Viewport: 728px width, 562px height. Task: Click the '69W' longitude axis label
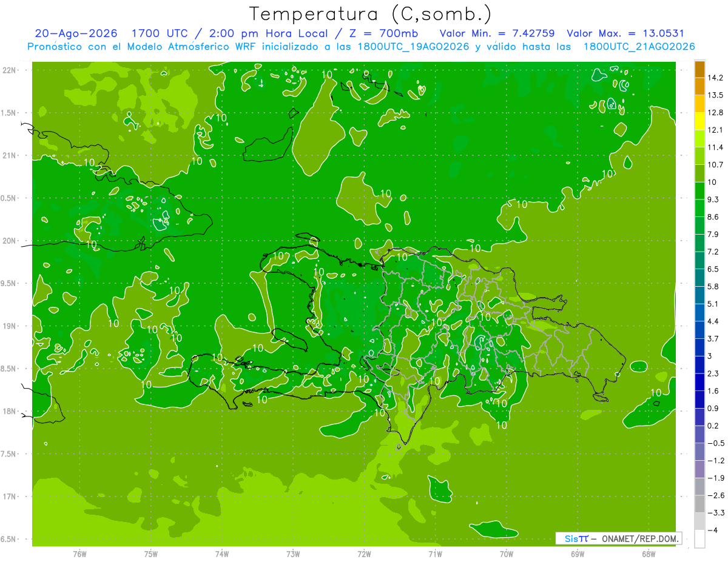point(578,554)
